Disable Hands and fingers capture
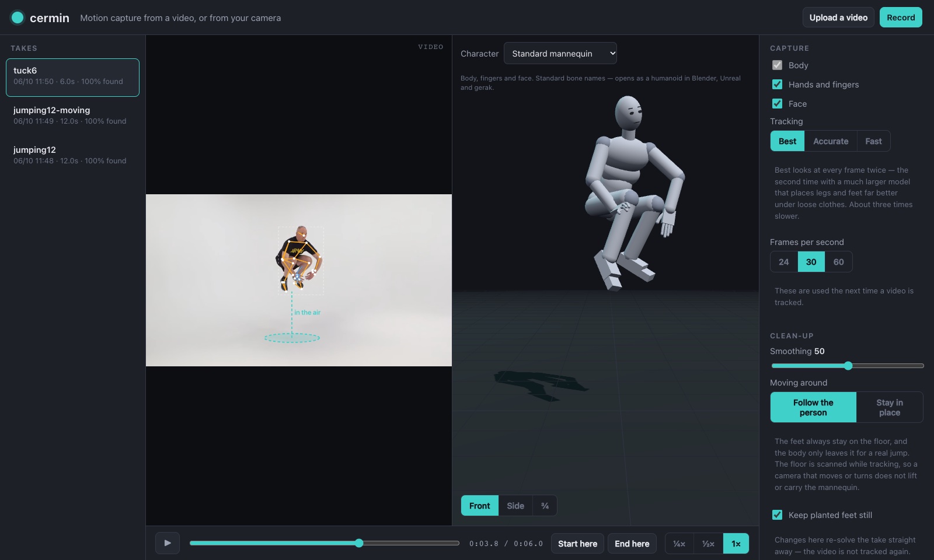 [x=777, y=85]
